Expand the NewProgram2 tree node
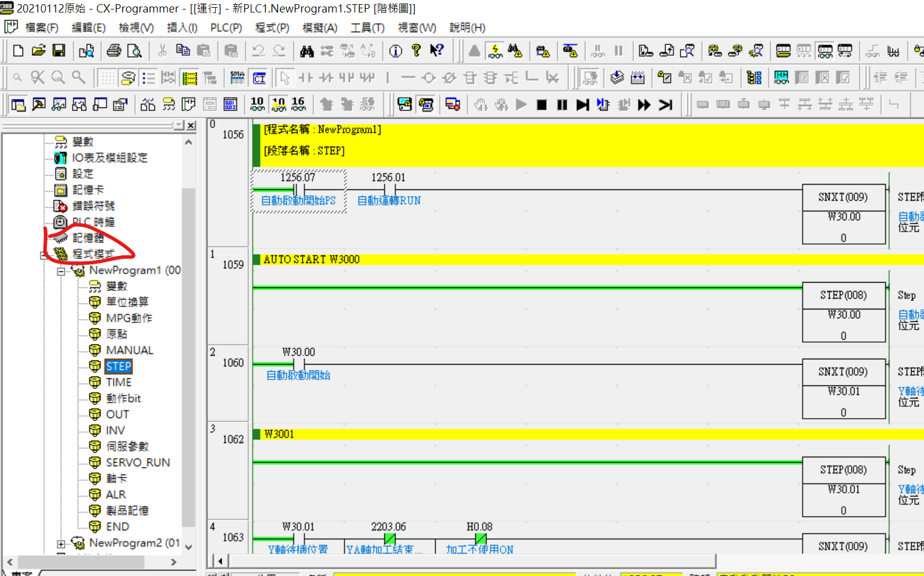Image resolution: width=924 pixels, height=576 pixels. (61, 543)
